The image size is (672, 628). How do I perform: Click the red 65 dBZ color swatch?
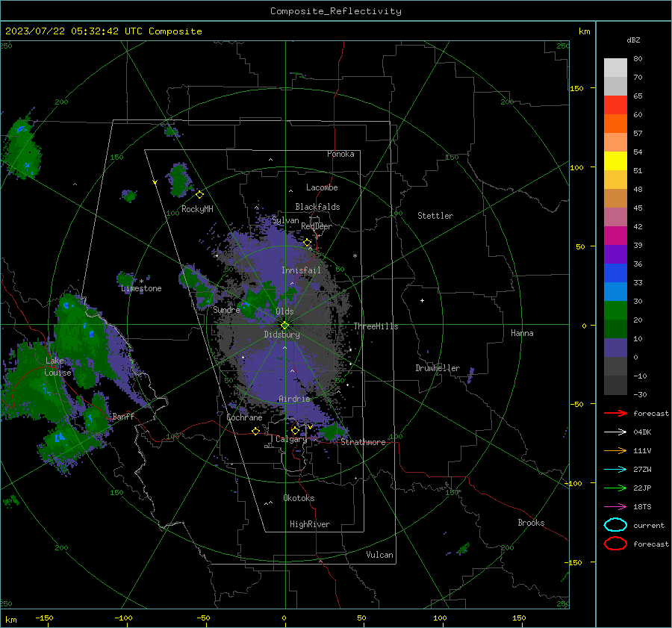pyautogui.click(x=615, y=105)
